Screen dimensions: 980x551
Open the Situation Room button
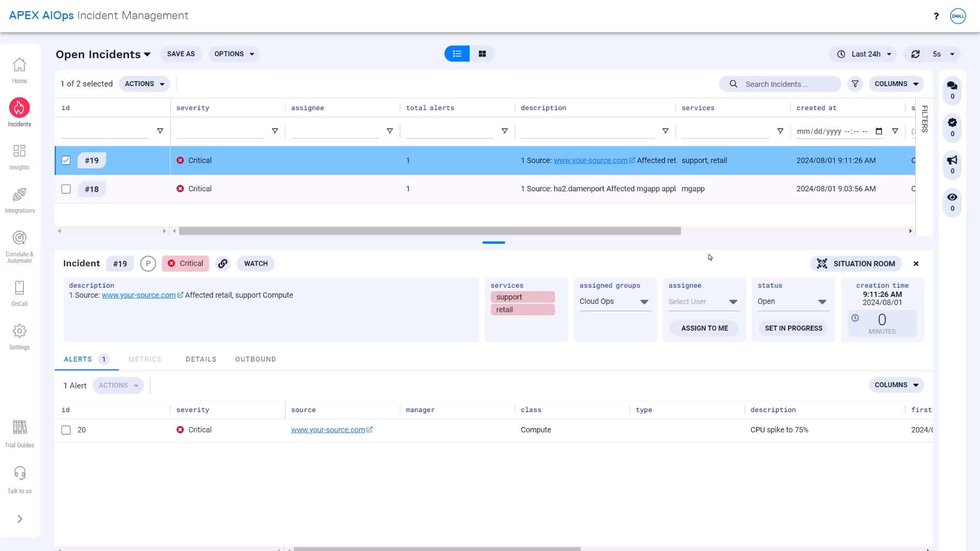(x=856, y=264)
